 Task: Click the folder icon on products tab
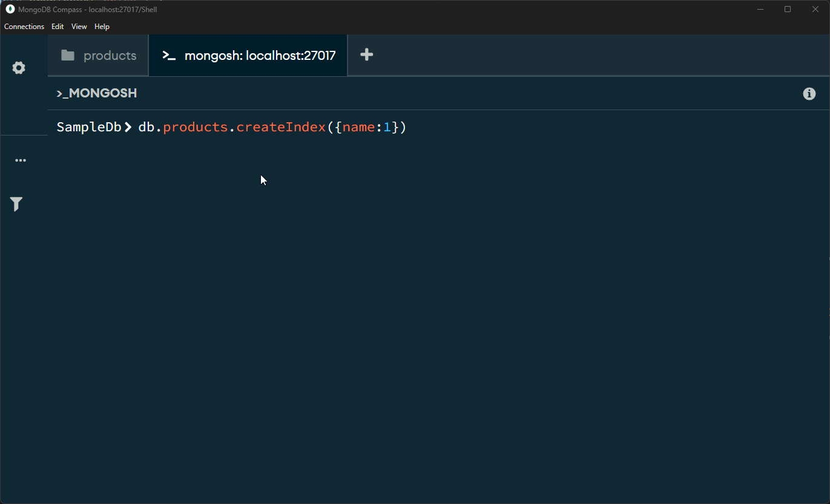[68, 56]
